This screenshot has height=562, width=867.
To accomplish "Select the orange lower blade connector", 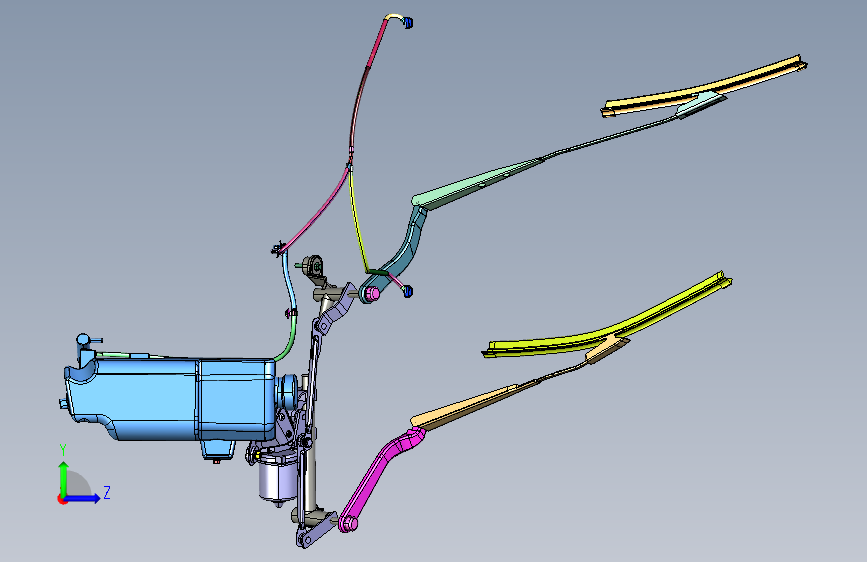I will [607, 350].
